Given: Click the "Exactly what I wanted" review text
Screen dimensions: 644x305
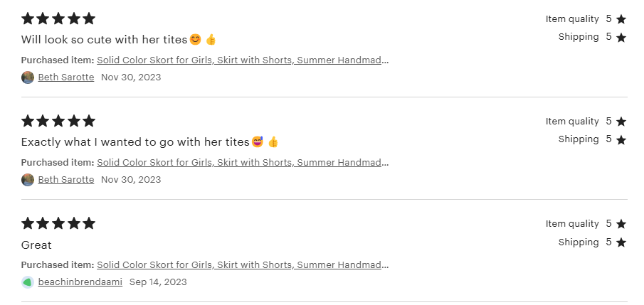Looking at the screenshot, I should tap(135, 142).
